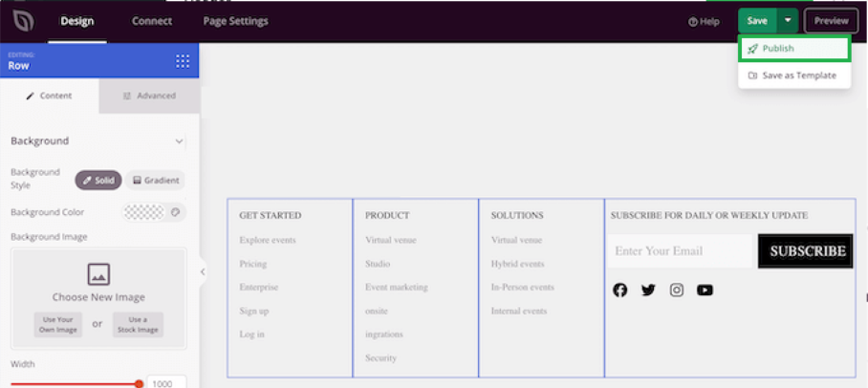Open the Background Color swatch picker
The image size is (868, 388).
(154, 212)
